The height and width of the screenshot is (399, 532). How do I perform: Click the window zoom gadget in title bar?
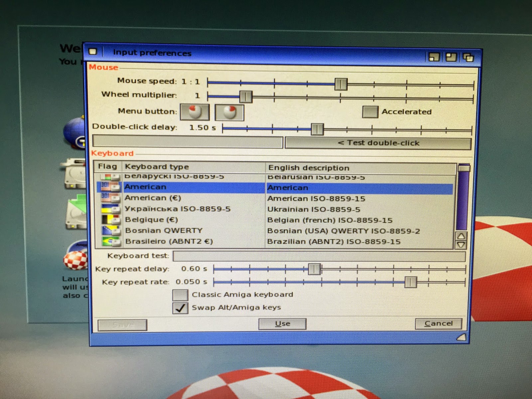point(451,57)
